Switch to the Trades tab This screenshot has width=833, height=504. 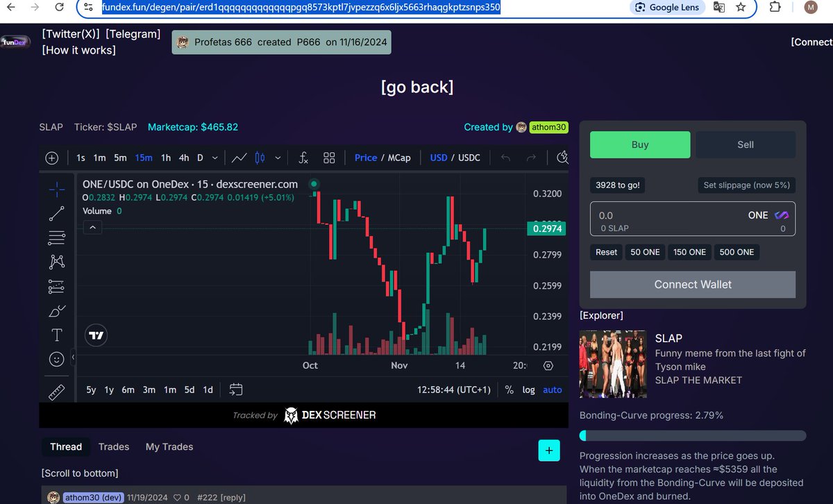(114, 446)
